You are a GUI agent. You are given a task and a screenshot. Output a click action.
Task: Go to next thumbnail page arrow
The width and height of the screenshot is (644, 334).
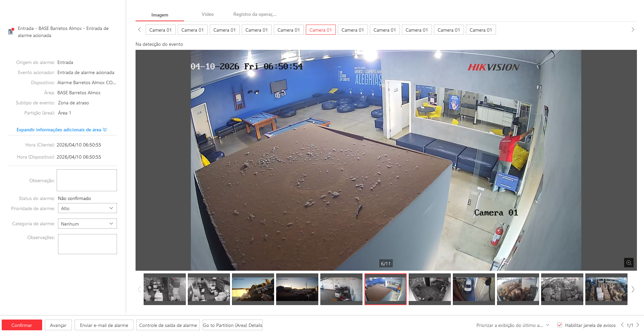633,289
